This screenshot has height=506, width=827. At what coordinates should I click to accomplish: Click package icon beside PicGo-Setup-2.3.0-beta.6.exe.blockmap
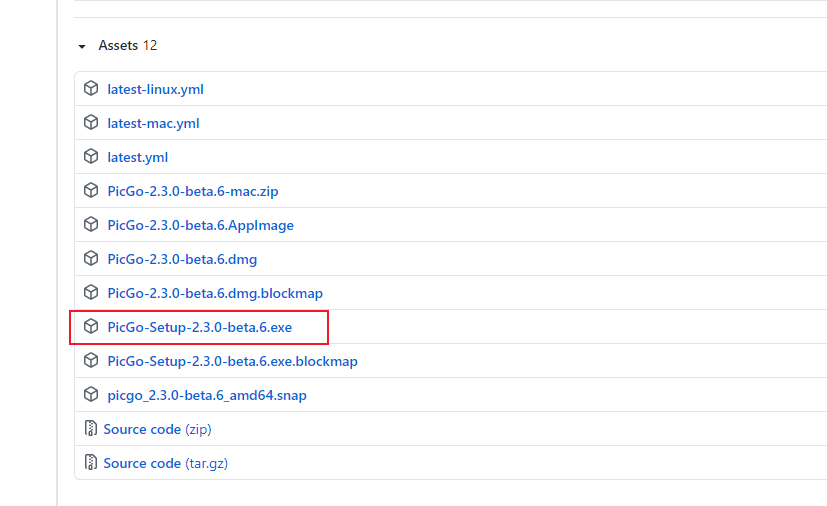point(91,360)
